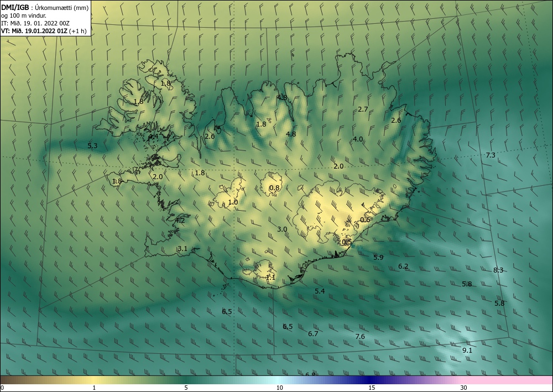This screenshot has width=553, height=392.
Task: Click the 3.0 value in south-central Iceland
Action: point(282,229)
